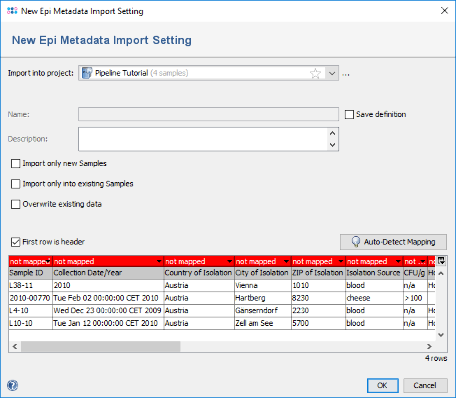Click the Cancel button
Viewport: 456px width, 398px height.
pyautogui.click(x=425, y=386)
